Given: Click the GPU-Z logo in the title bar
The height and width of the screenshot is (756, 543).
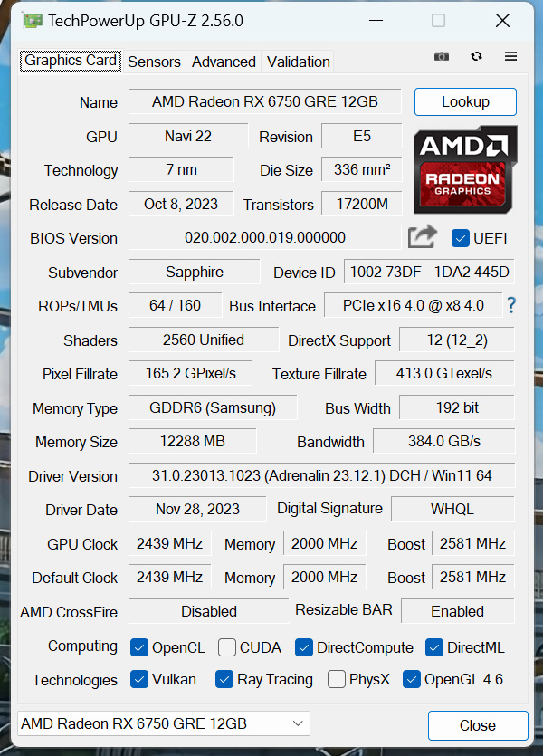Looking at the screenshot, I should [x=32, y=19].
